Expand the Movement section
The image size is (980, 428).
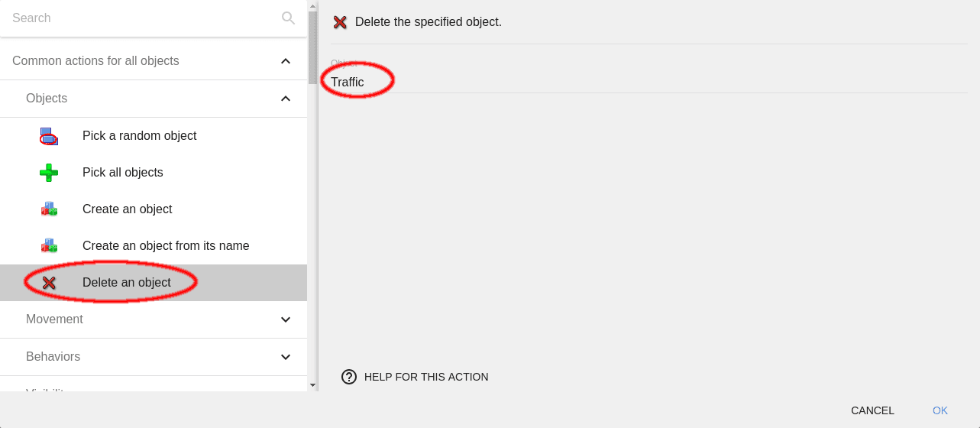[286, 319]
